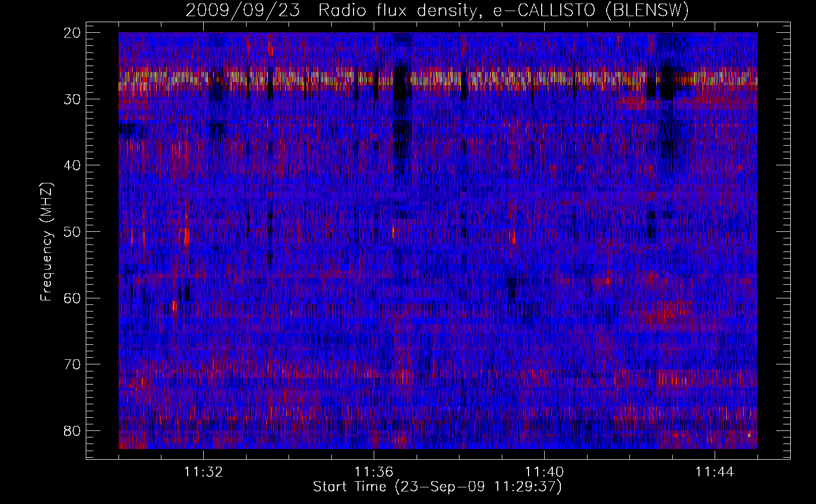Click the "Frequency (MHZ)" axis label

point(46,242)
